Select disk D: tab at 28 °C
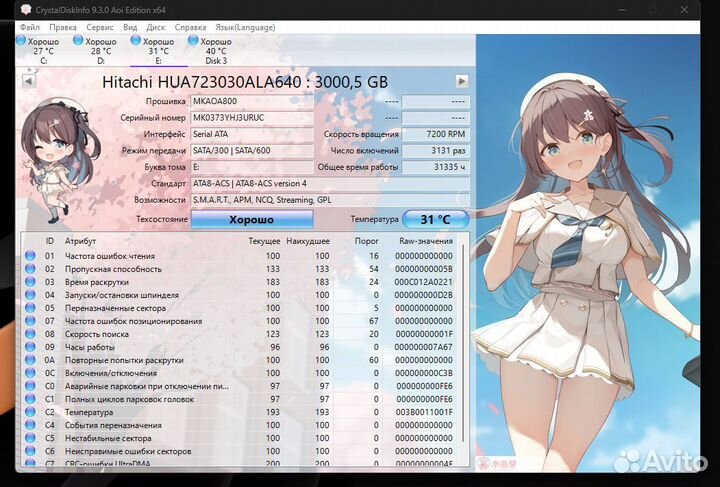The height and width of the screenshot is (487, 720). [x=101, y=50]
